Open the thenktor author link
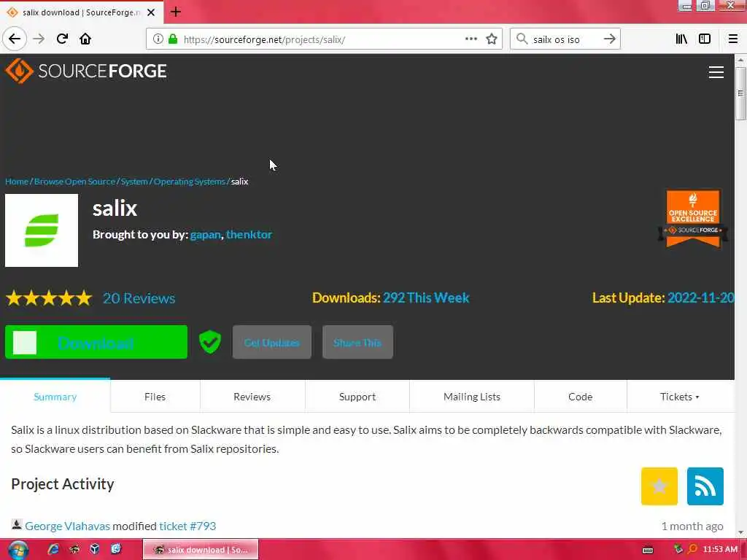The image size is (747, 560). (249, 235)
